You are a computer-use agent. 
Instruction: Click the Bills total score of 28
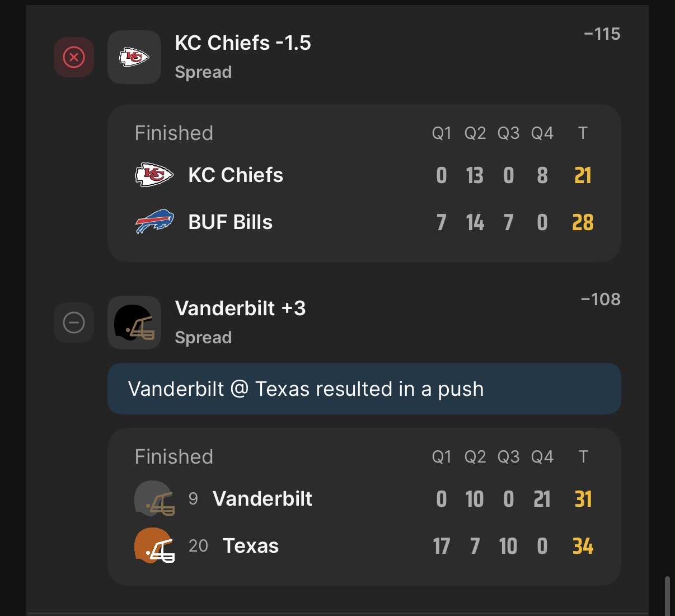[x=583, y=222]
